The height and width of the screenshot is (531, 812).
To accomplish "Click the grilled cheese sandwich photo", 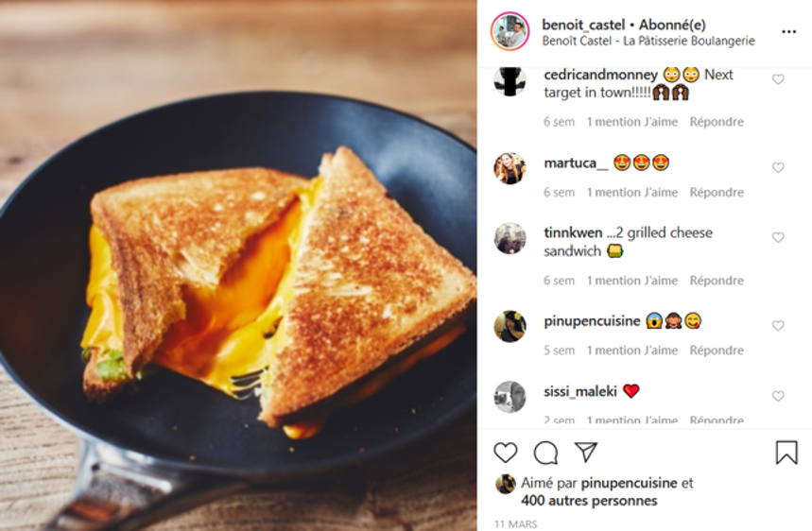I will (238, 265).
